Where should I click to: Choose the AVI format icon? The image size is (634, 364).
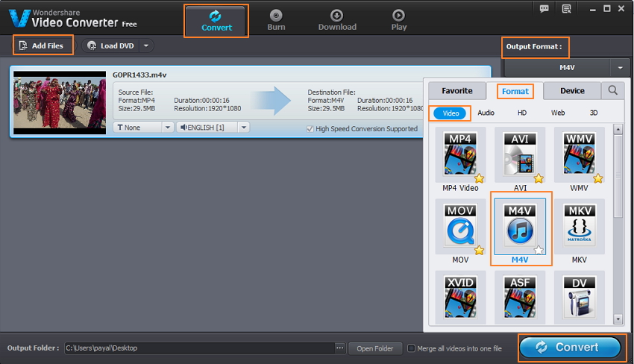(520, 155)
